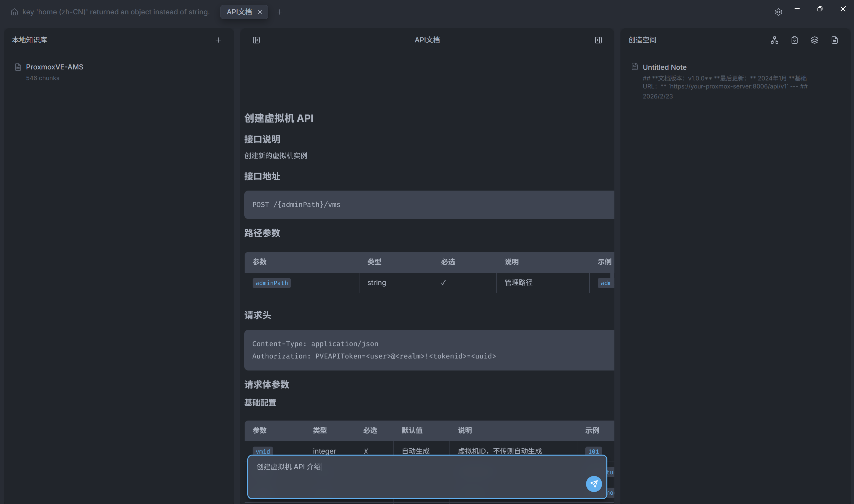The image size is (854, 504).
Task: Add new knowledge base with plus icon
Action: pyautogui.click(x=218, y=40)
